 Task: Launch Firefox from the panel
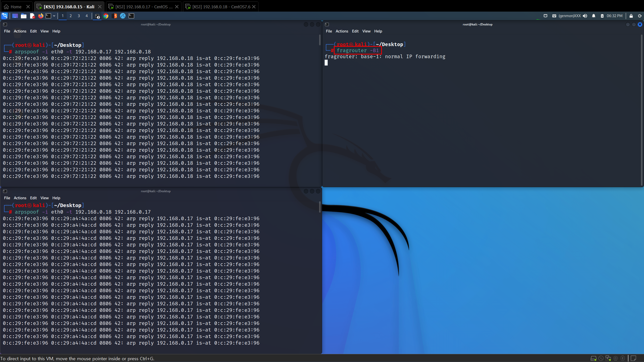click(x=41, y=16)
